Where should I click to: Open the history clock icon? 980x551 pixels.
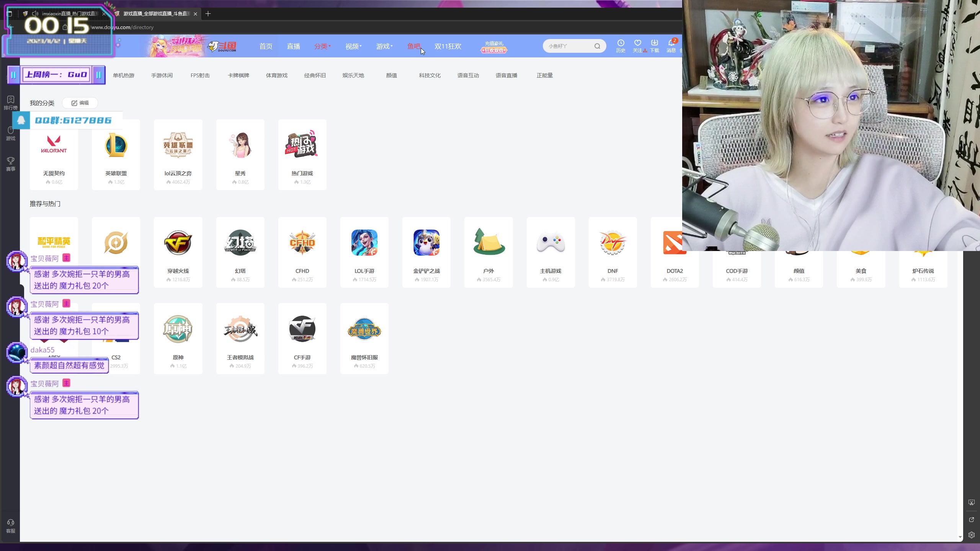pyautogui.click(x=621, y=43)
